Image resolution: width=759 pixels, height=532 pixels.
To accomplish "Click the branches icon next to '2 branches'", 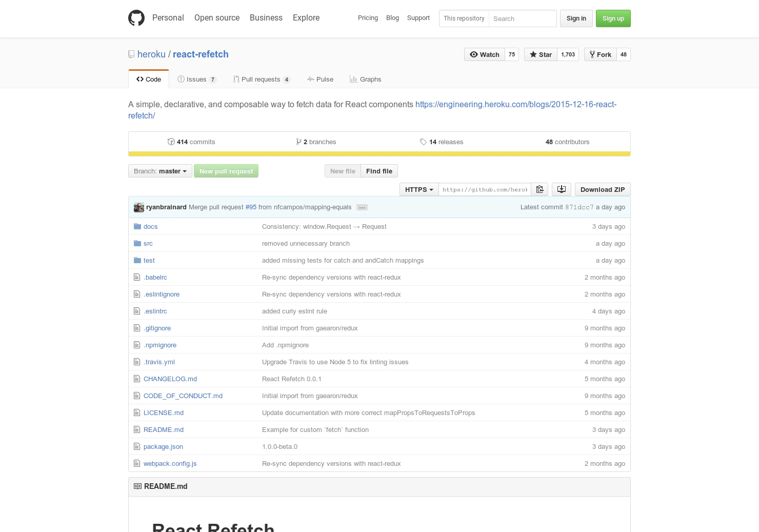I will [x=299, y=142].
